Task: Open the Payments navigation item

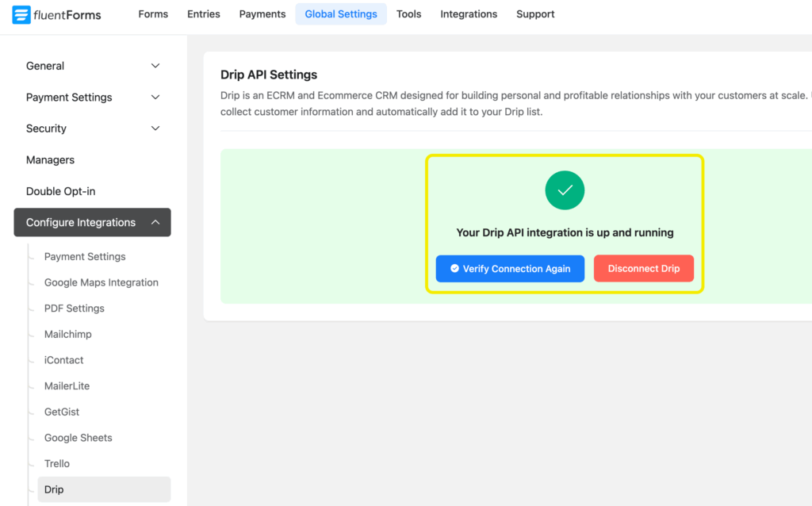Action: 262,13
